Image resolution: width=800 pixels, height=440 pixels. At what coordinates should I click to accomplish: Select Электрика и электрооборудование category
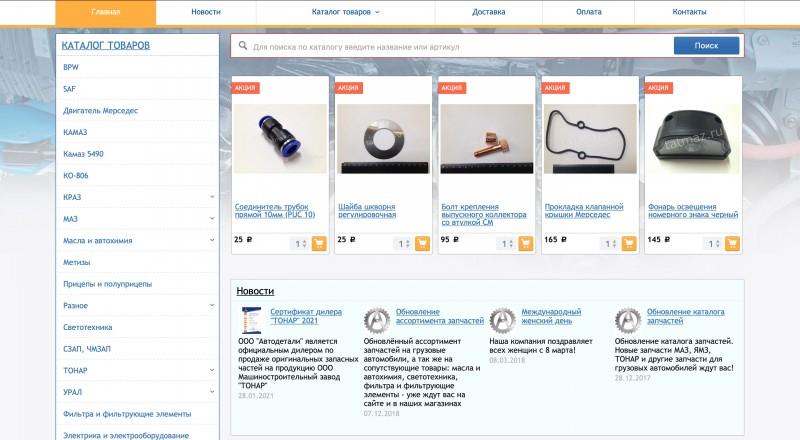point(126,435)
